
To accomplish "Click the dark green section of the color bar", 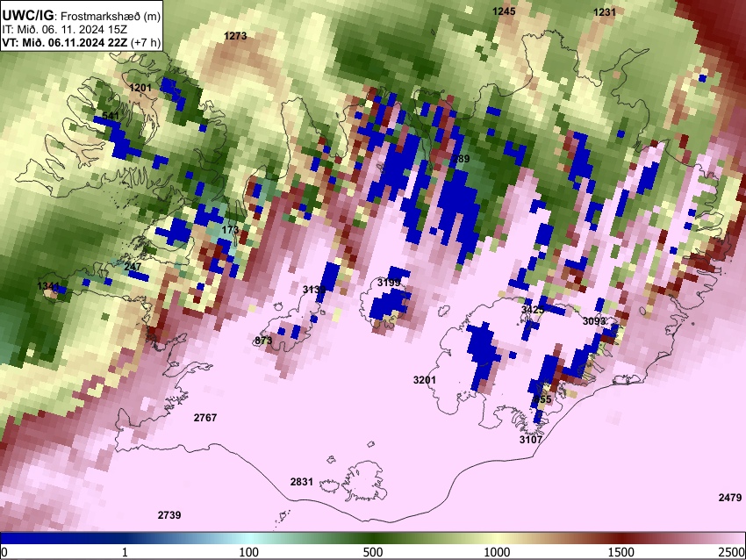I will click(373, 539).
